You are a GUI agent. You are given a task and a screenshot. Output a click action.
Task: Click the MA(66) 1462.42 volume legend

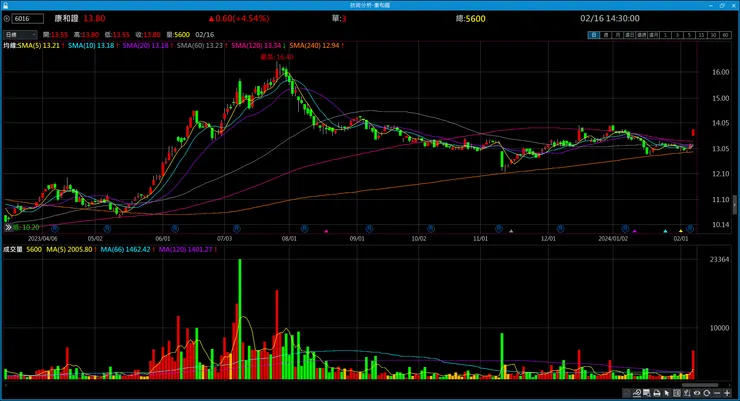tap(127, 250)
